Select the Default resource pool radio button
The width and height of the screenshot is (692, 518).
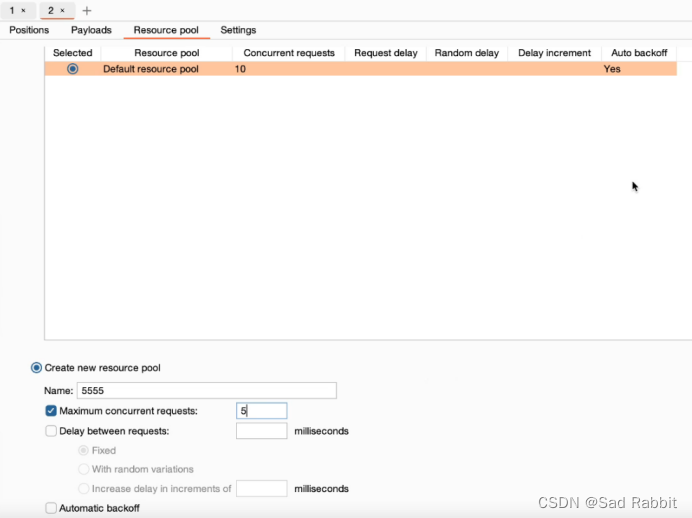click(72, 69)
